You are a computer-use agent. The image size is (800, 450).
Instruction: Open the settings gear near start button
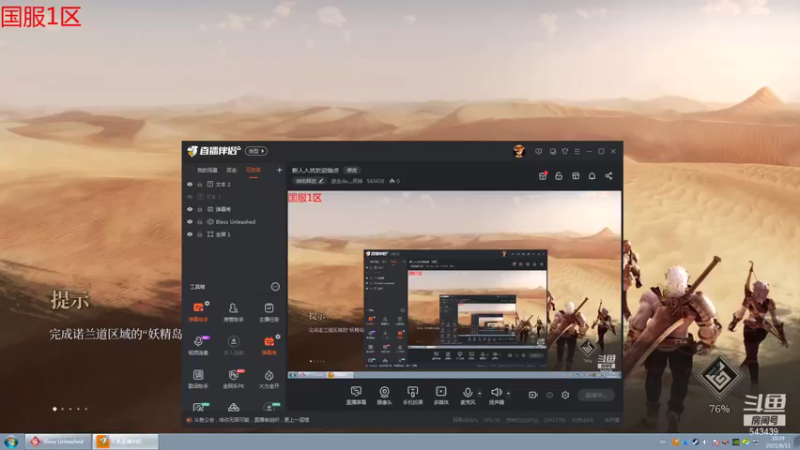click(565, 395)
